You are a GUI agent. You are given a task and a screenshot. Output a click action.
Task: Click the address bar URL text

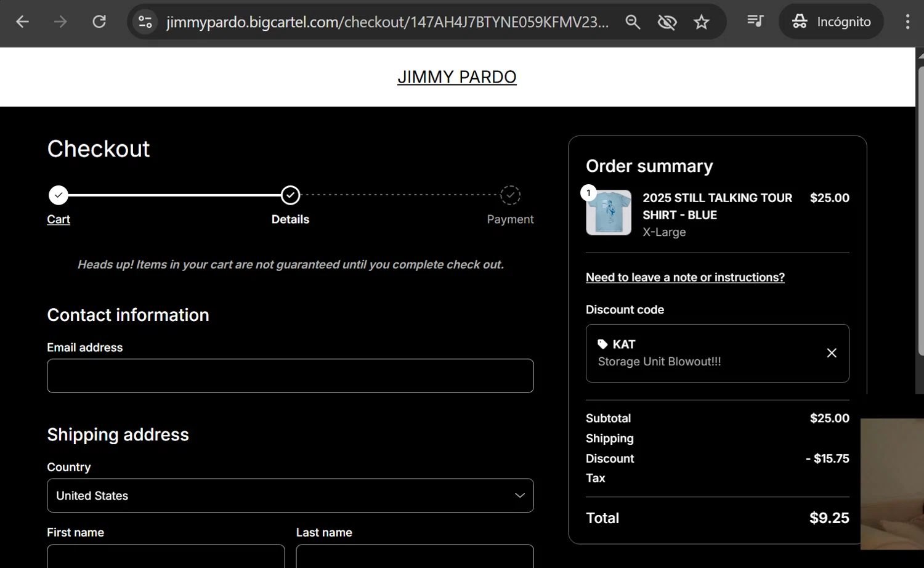pyautogui.click(x=387, y=22)
